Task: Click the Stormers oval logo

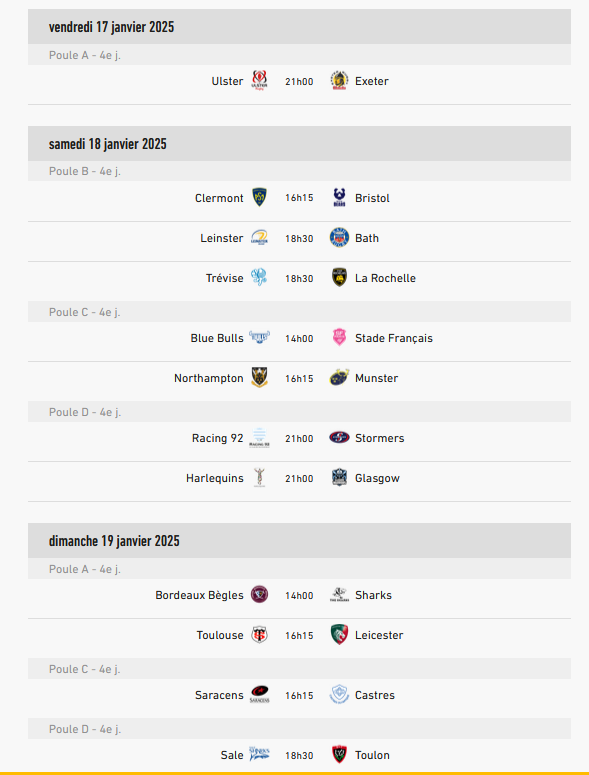Action: (339, 437)
